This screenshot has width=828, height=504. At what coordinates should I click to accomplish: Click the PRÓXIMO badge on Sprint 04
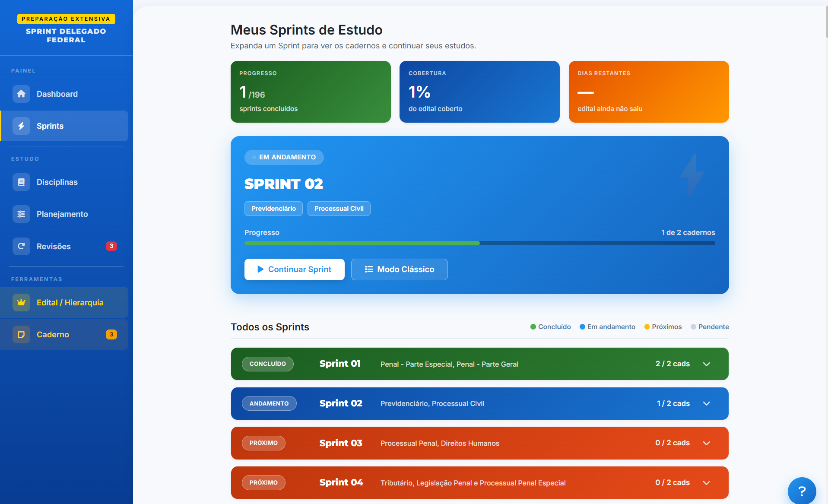click(263, 483)
